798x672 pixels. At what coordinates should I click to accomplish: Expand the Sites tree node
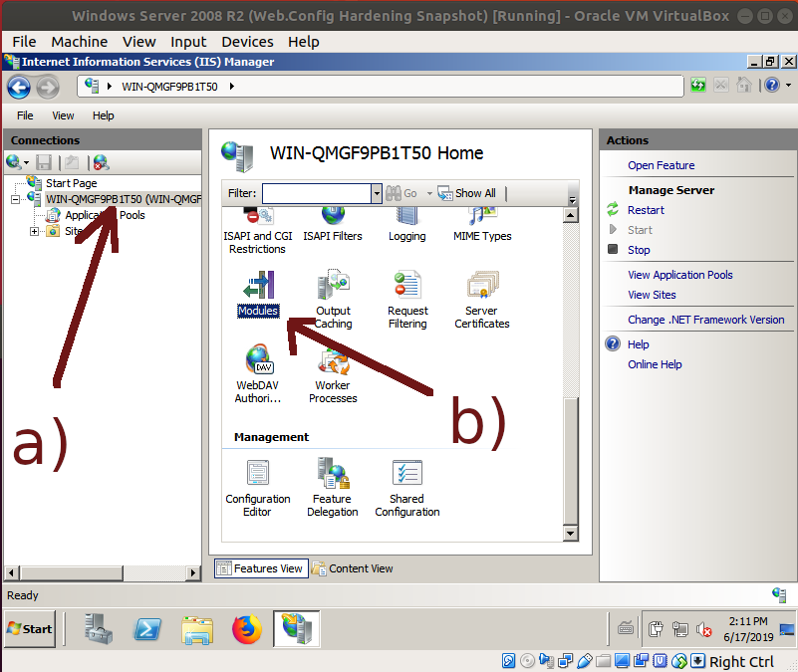(35, 232)
